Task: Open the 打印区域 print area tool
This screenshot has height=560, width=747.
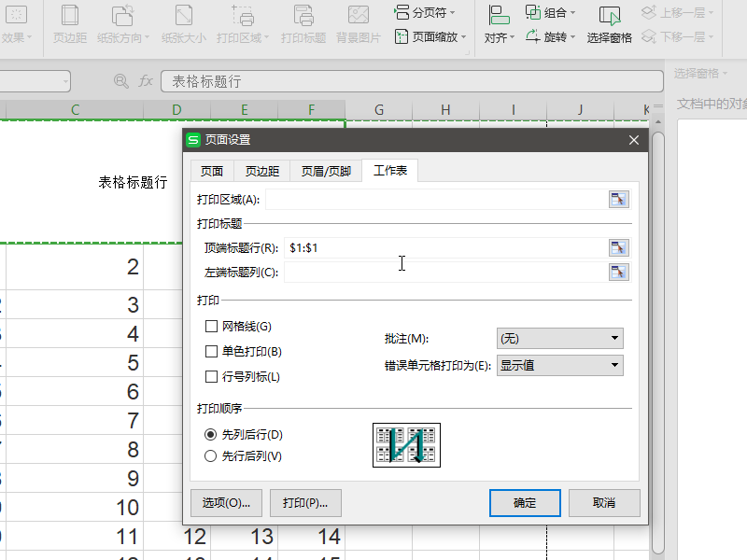Action: click(x=243, y=24)
